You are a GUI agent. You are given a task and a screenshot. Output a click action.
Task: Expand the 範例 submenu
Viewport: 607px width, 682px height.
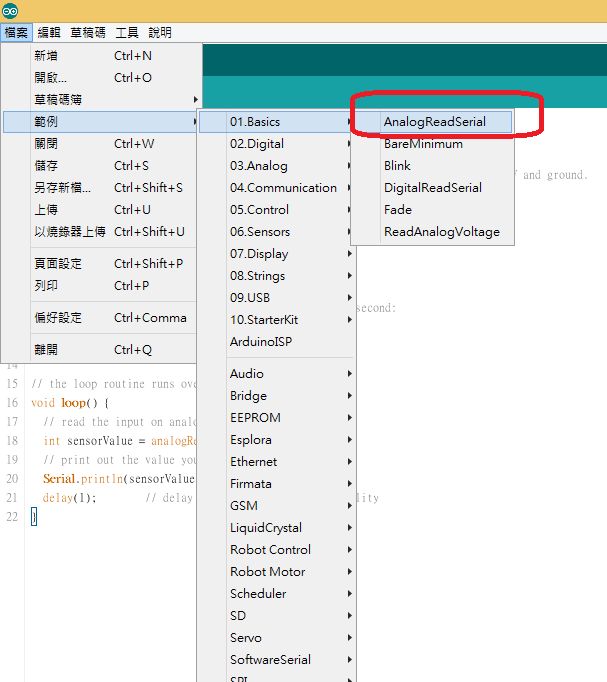100,122
